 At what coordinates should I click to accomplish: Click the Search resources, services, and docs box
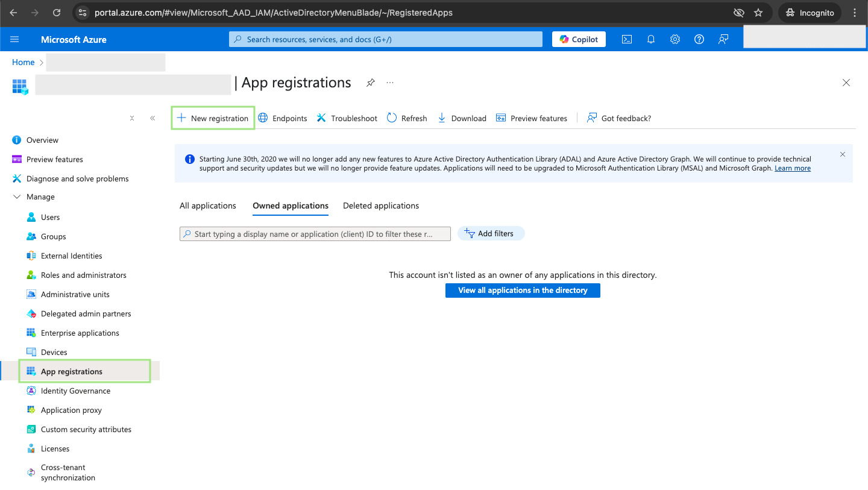pyautogui.click(x=386, y=39)
